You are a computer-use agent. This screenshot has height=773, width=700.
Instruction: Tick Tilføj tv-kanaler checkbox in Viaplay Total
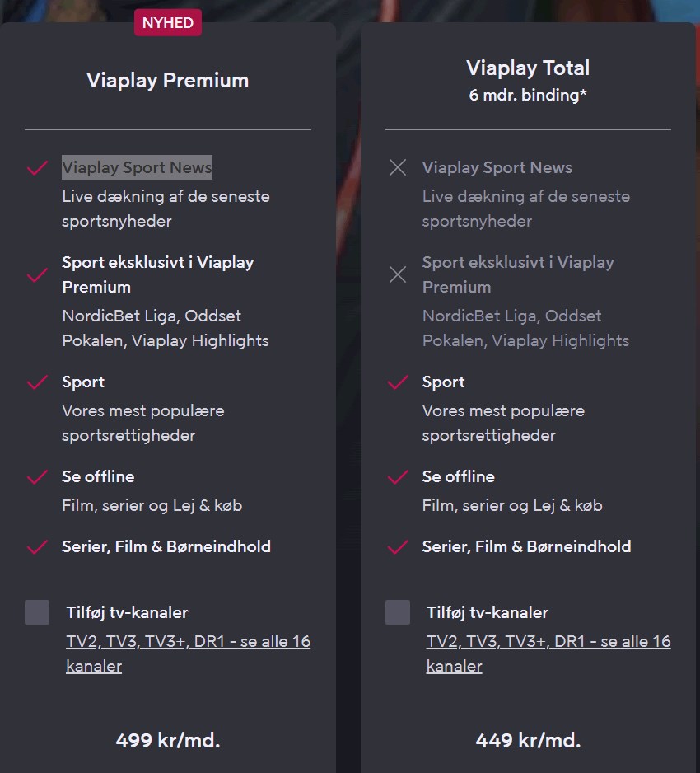[398, 612]
